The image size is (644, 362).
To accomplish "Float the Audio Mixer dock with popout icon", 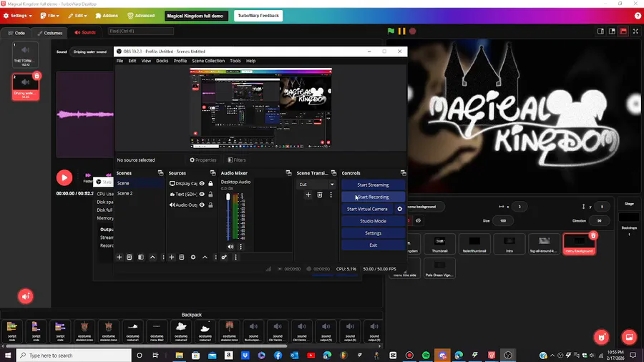I will [x=289, y=173].
